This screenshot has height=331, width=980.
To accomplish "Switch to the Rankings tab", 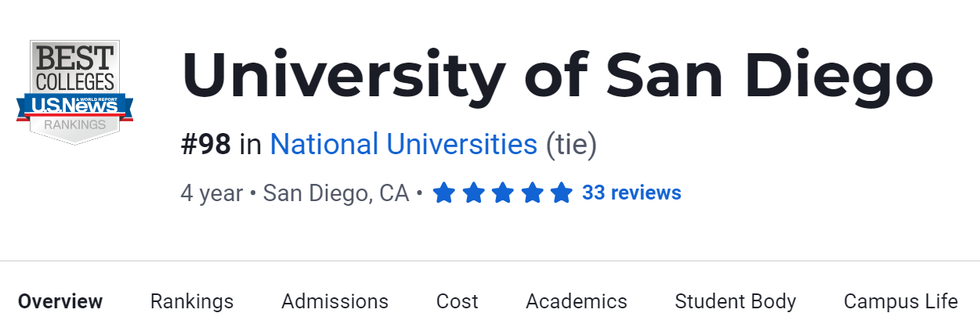I will click(192, 301).
